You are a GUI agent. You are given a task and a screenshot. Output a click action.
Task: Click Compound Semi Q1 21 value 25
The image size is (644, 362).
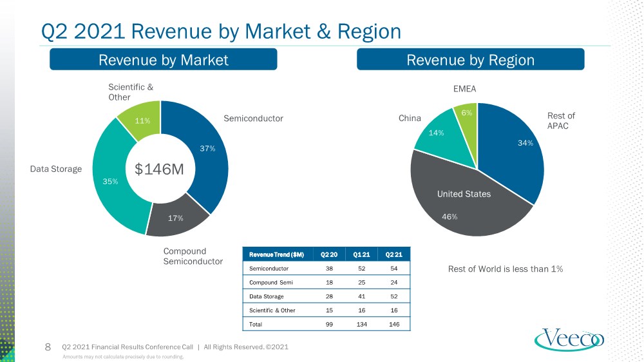361,282
